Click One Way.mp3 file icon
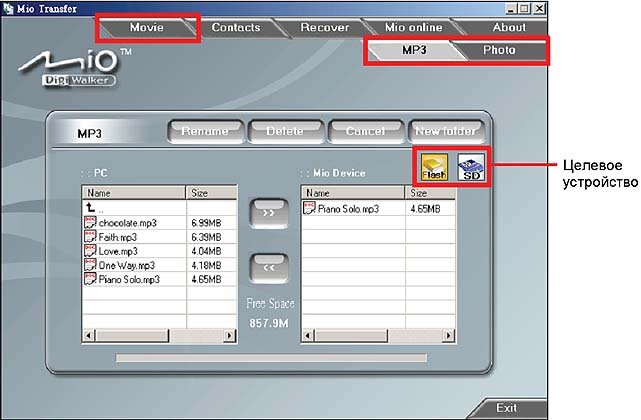641x420 pixels. coord(90,265)
